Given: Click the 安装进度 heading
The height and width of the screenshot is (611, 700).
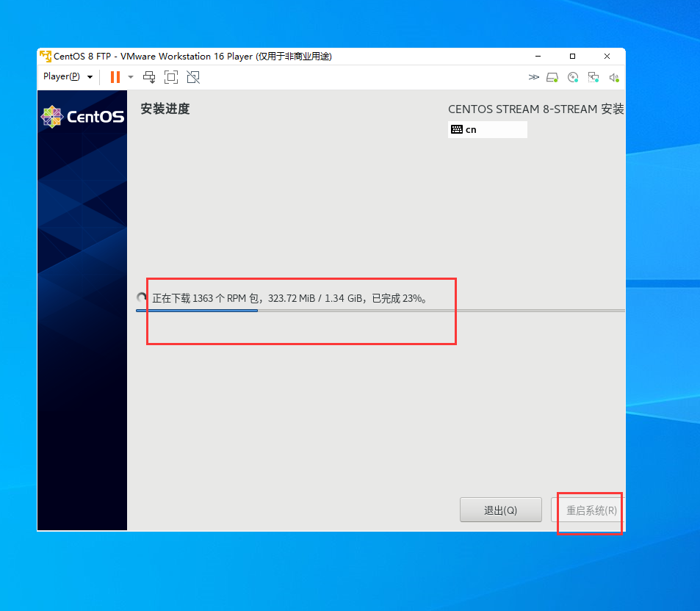Looking at the screenshot, I should point(165,109).
